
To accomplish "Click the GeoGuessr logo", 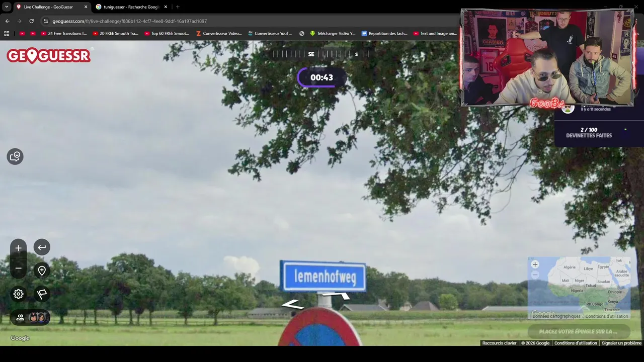I will click(49, 55).
